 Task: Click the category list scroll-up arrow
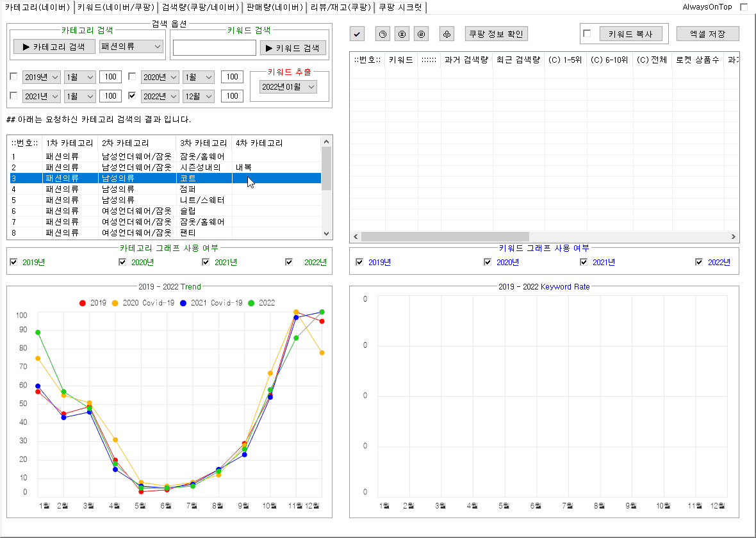point(326,142)
